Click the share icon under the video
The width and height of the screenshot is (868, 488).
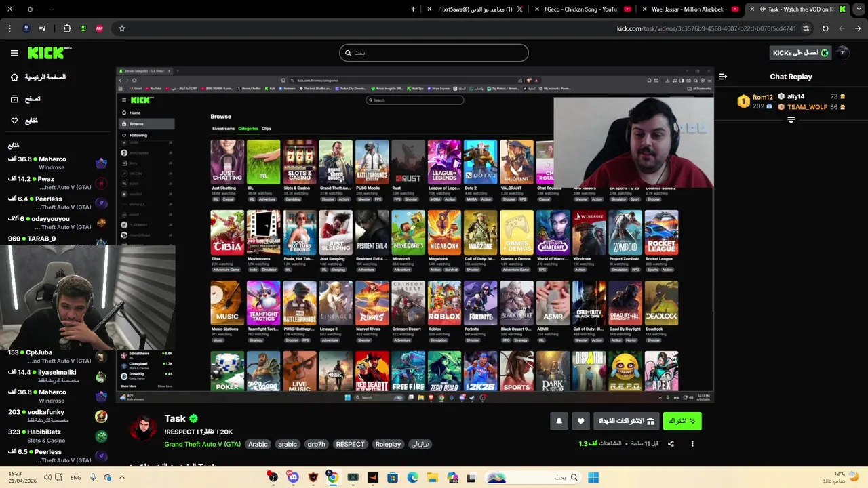pyautogui.click(x=671, y=444)
